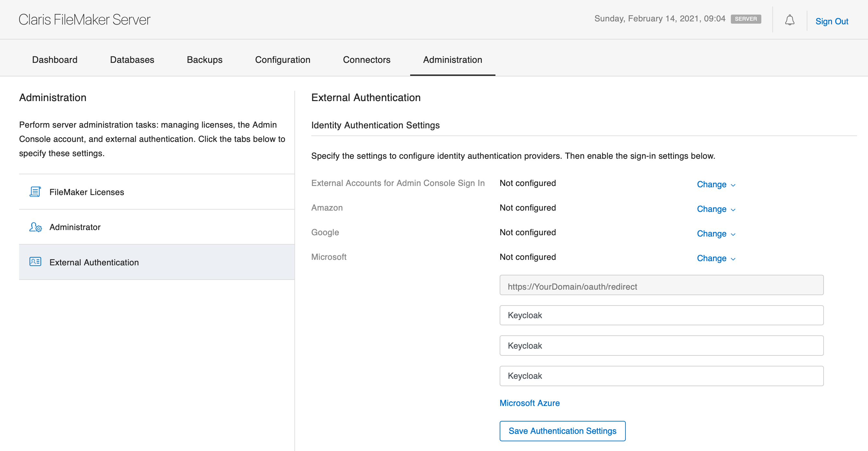Click the third Keycloak input field

point(661,376)
